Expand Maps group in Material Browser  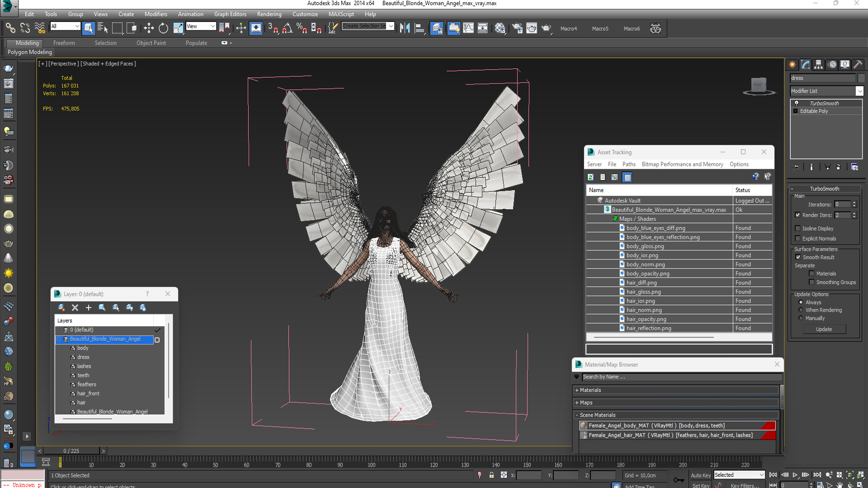pos(576,403)
